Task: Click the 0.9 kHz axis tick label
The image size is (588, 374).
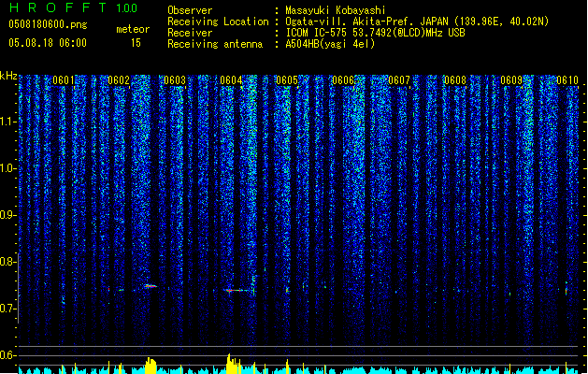Action: pos(7,215)
